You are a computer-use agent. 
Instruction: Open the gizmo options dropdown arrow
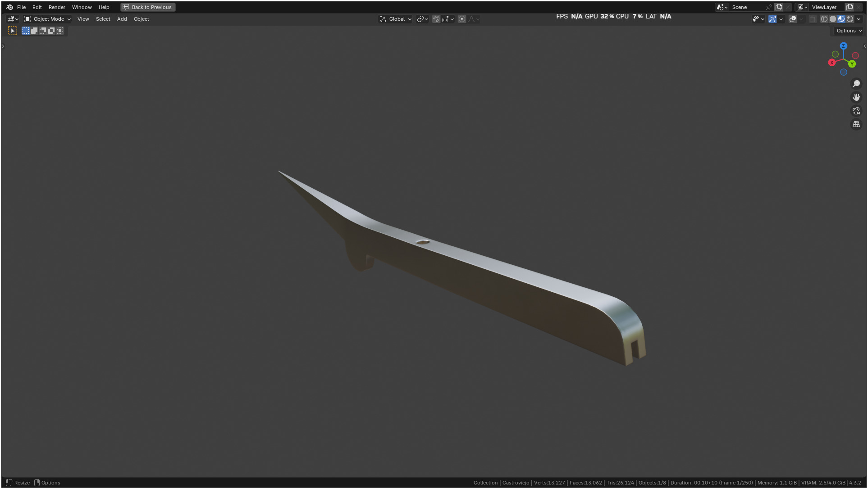point(781,19)
